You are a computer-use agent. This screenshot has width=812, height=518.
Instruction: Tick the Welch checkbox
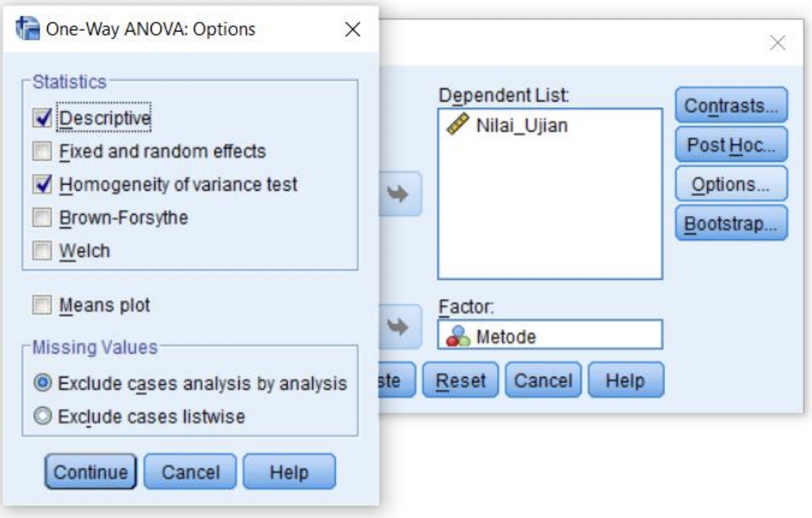pos(42,251)
